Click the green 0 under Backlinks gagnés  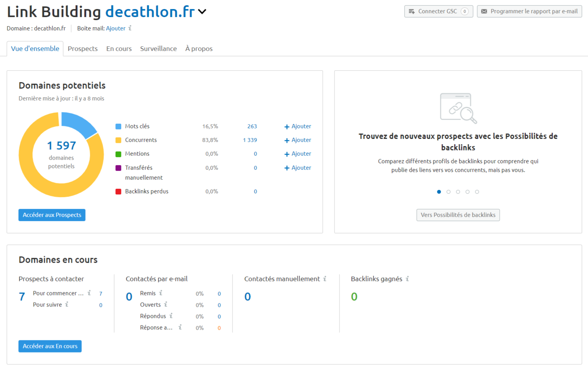point(354,297)
